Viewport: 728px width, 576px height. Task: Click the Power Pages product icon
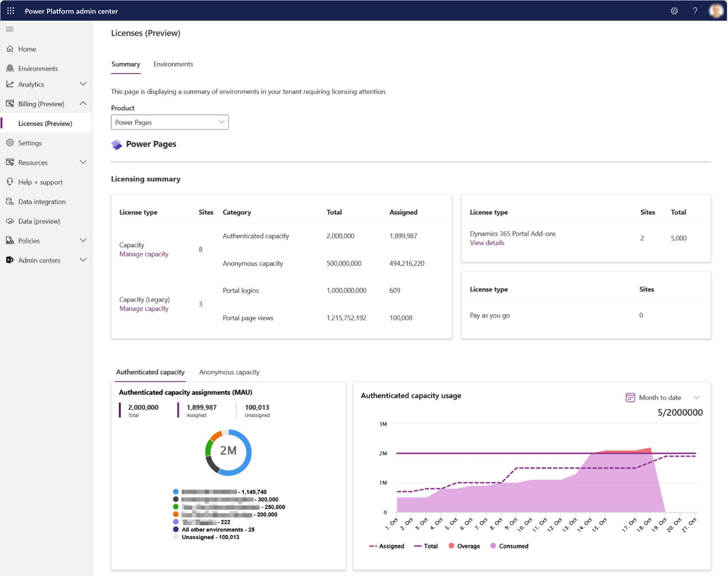[116, 144]
